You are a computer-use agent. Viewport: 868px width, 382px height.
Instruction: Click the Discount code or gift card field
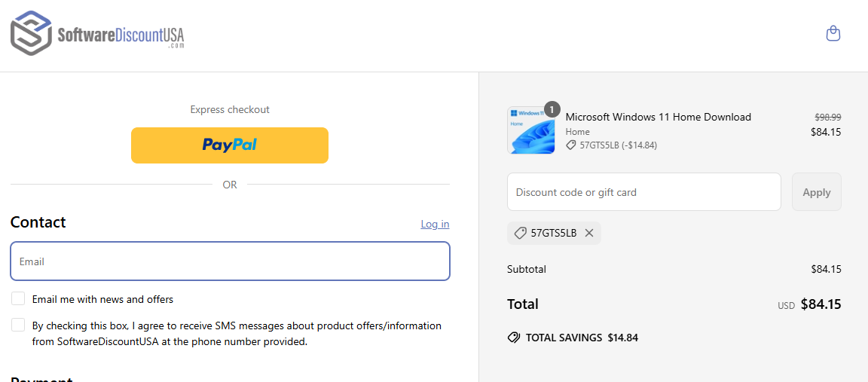tap(644, 192)
